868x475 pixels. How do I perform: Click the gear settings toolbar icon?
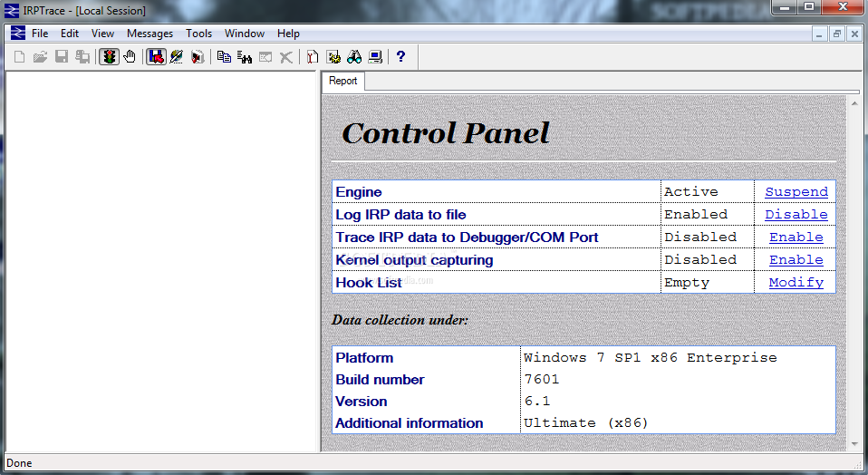tap(333, 56)
